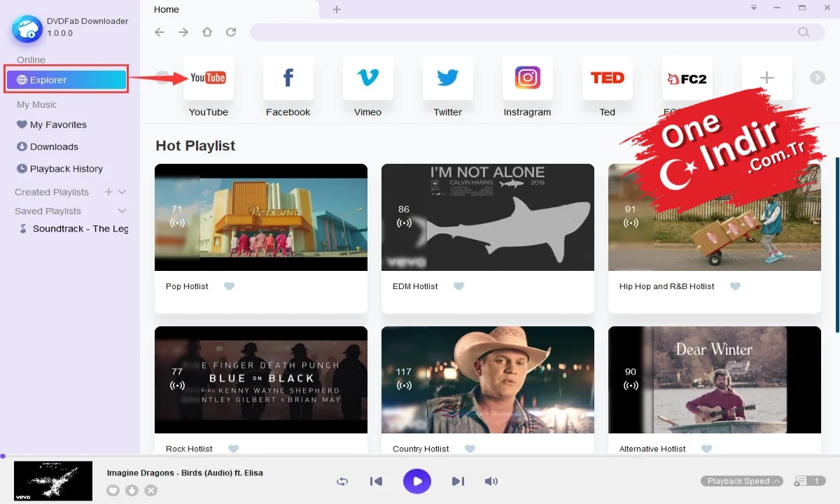Select Explorer in the sidebar
Image resolution: width=840 pixels, height=504 pixels.
[x=66, y=80]
